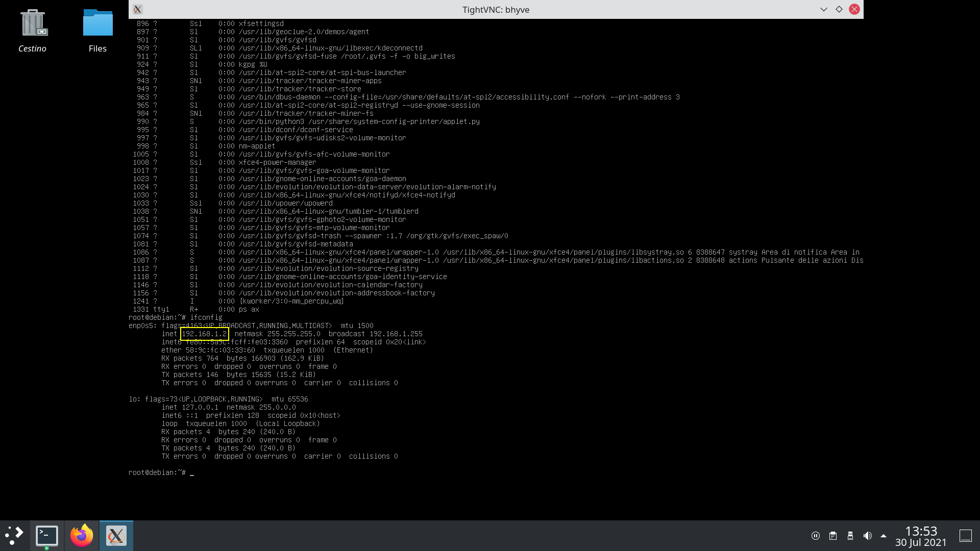The width and height of the screenshot is (980, 551).
Task: Click the goa-identity-service process line
Action: pyautogui.click(x=290, y=277)
